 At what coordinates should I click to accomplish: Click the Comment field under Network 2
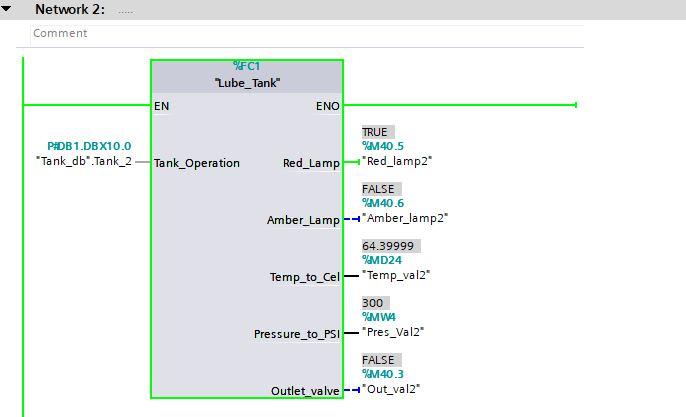pyautogui.click(x=307, y=35)
